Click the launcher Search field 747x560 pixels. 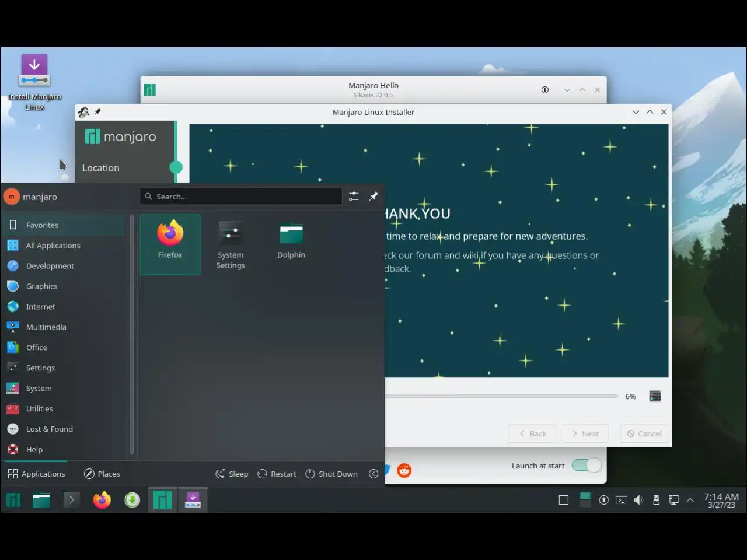(241, 197)
